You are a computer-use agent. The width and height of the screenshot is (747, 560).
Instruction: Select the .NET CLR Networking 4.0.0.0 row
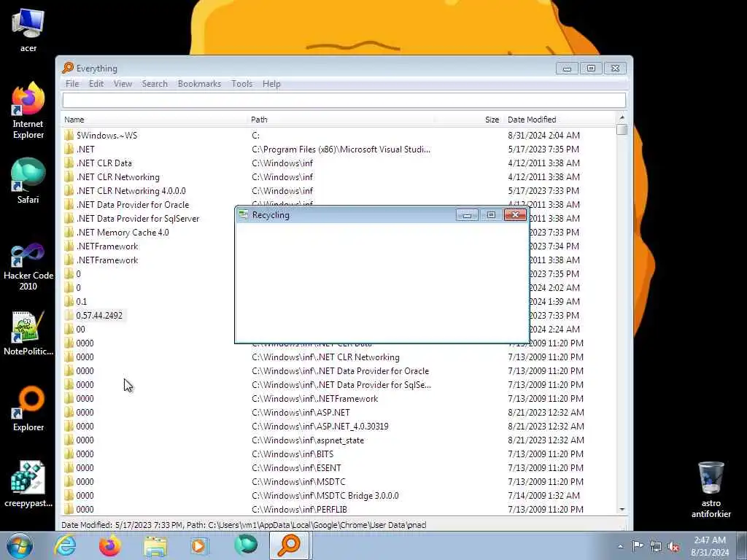[x=339, y=190]
